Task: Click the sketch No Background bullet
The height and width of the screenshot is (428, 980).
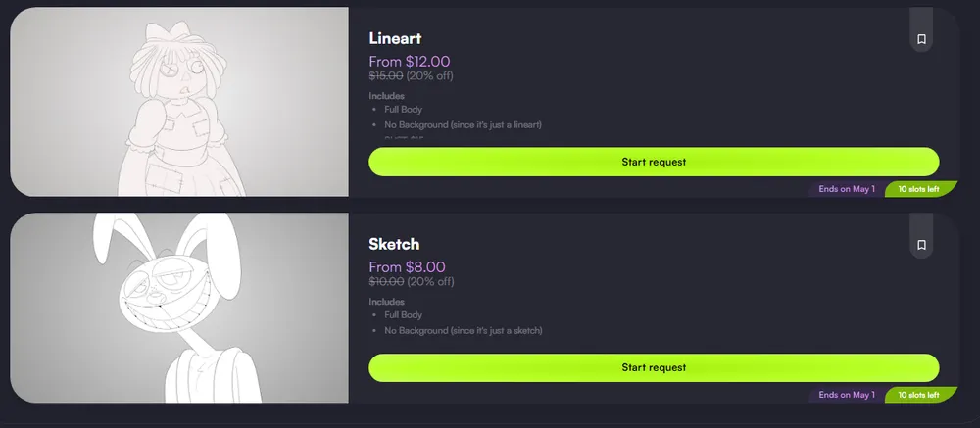Action: [x=464, y=331]
